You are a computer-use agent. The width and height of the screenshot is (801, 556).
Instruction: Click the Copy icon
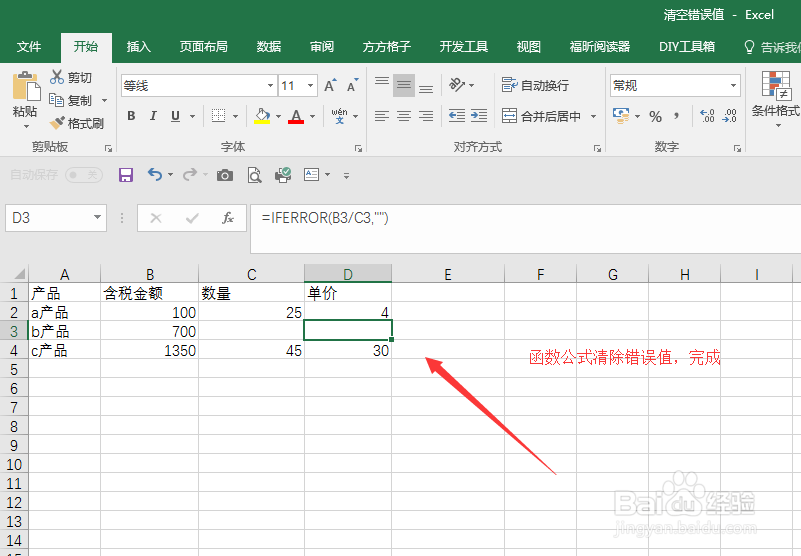coord(56,100)
